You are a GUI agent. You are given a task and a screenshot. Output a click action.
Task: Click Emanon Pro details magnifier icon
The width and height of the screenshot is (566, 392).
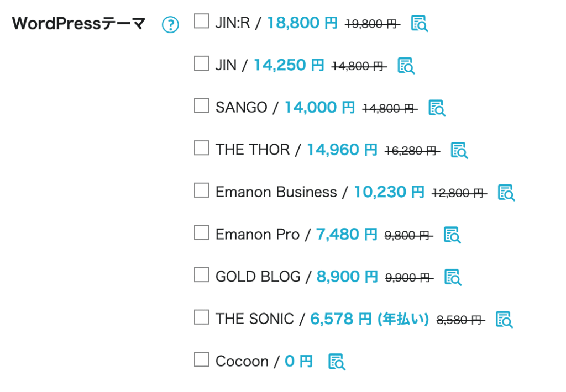(452, 235)
